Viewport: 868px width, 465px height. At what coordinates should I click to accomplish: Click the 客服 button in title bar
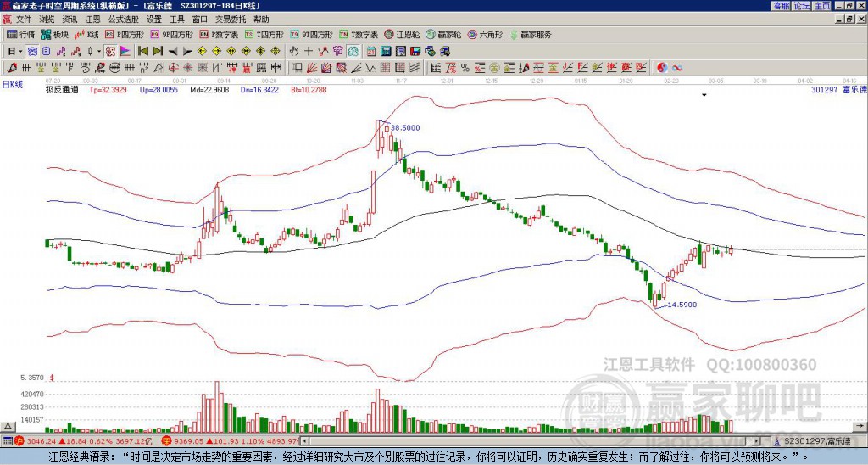pyautogui.click(x=781, y=6)
